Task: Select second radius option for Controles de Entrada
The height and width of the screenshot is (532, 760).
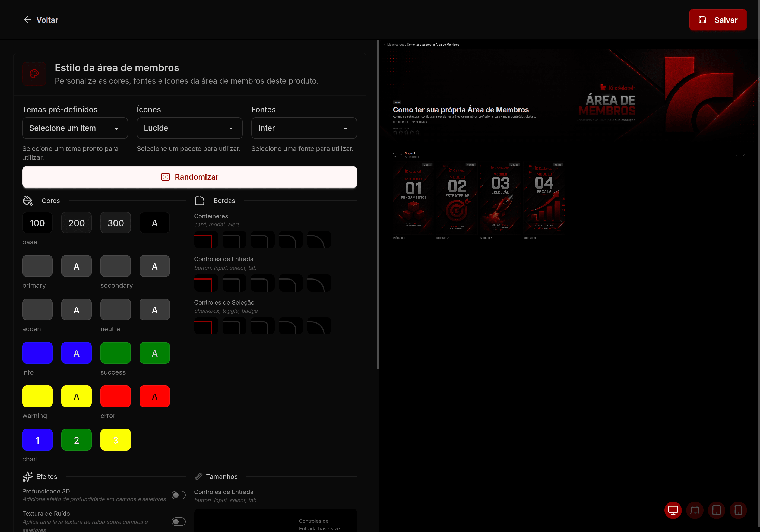Action: point(234,283)
